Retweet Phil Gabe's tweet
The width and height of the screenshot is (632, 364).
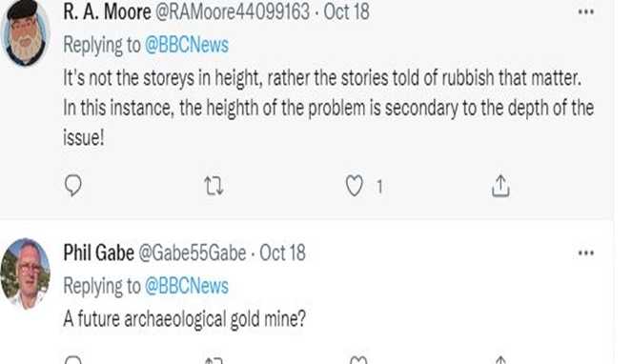(x=214, y=360)
